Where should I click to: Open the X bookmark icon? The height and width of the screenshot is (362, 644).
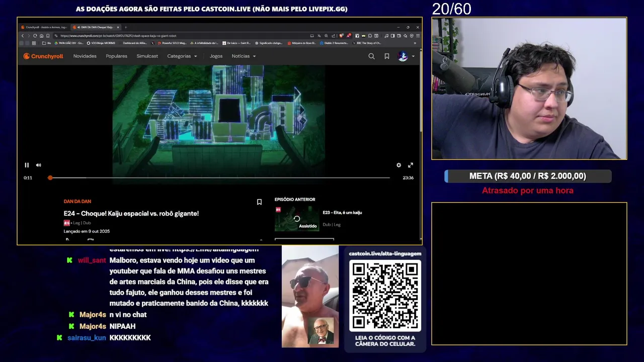[x=152, y=43]
